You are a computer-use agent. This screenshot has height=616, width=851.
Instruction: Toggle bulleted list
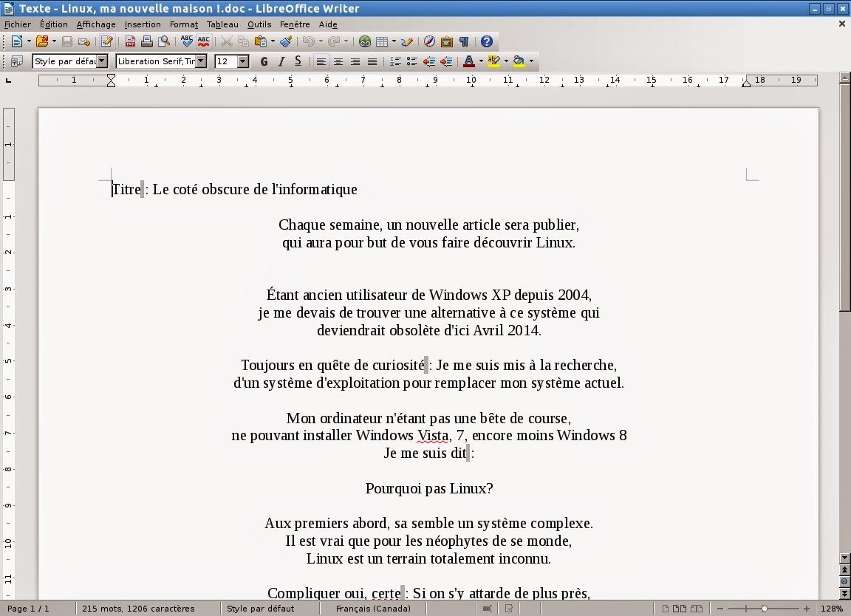[x=412, y=61]
